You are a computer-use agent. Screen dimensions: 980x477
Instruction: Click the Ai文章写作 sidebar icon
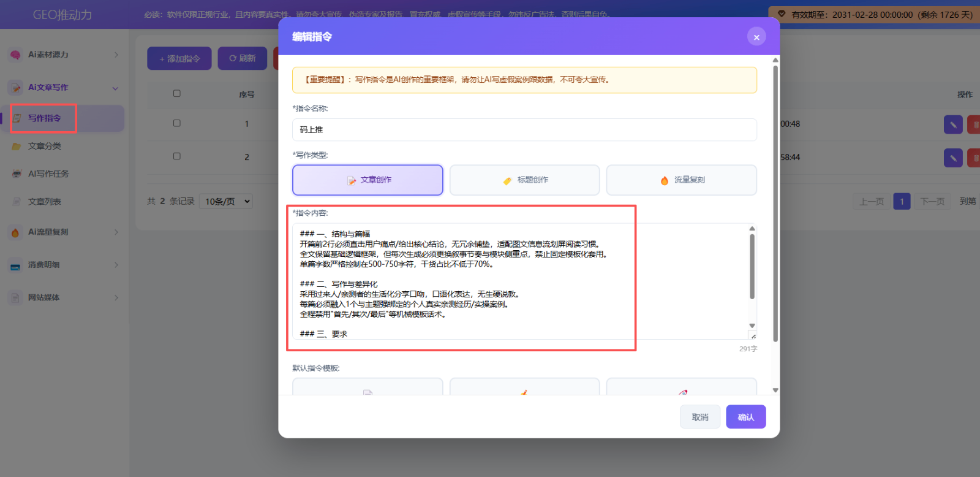(x=15, y=88)
